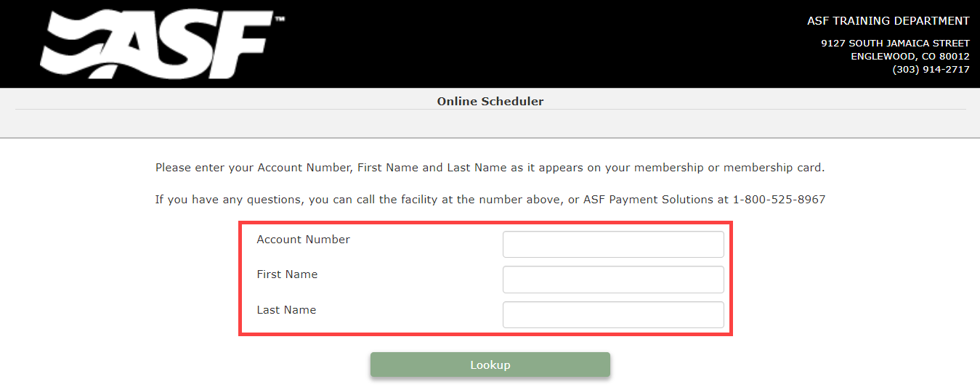Click the Englewood, CO 80012 line
The image size is (980, 387).
point(910,57)
